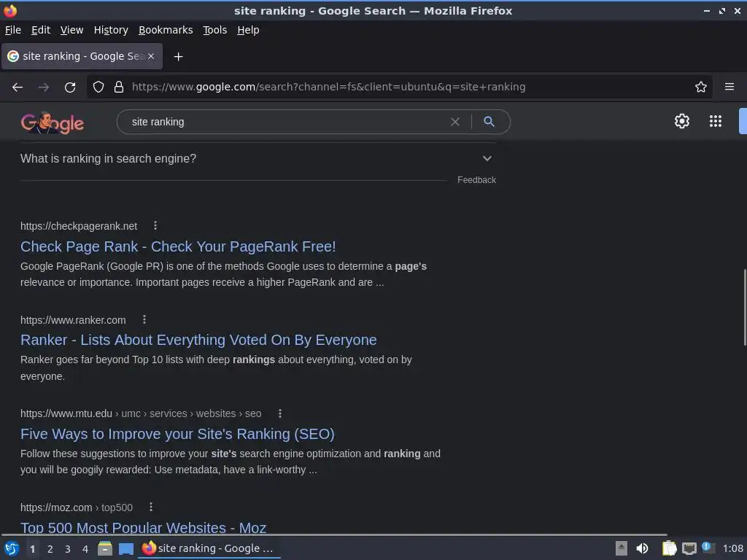Viewport: 747px width, 560px height.
Task: Switch to workspace 4
Action: pyautogui.click(x=85, y=549)
